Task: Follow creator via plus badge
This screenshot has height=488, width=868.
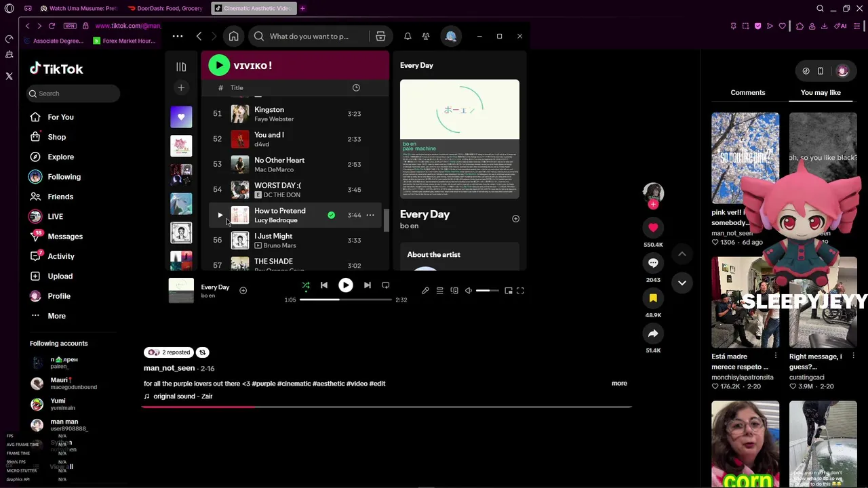Action: [653, 204]
